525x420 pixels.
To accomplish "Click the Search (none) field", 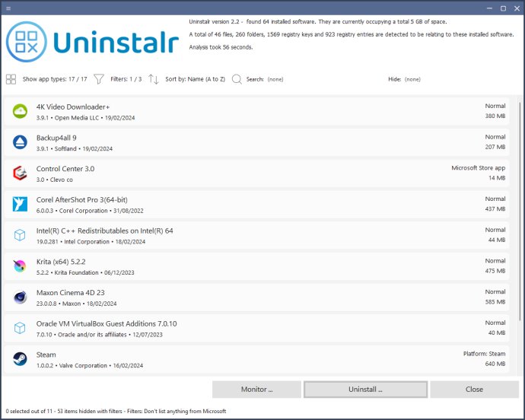I will (x=265, y=79).
